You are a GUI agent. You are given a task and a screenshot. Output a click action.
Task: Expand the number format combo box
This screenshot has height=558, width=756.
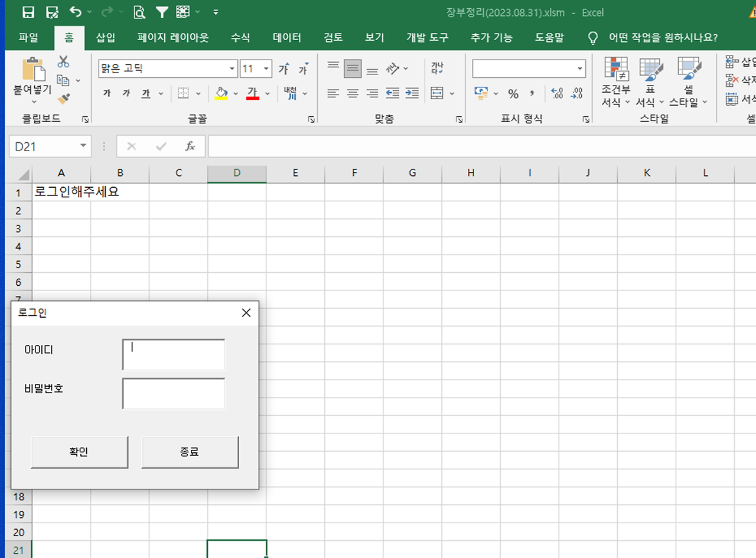coord(580,69)
